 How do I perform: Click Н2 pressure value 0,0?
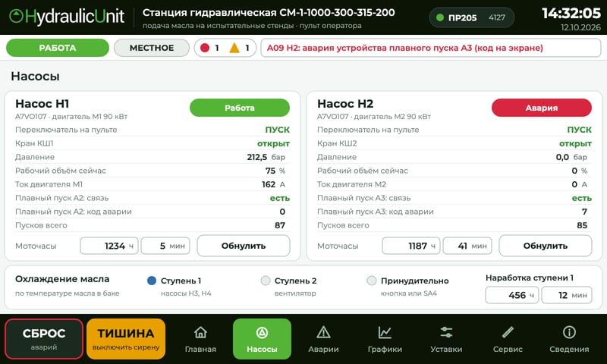(x=562, y=157)
